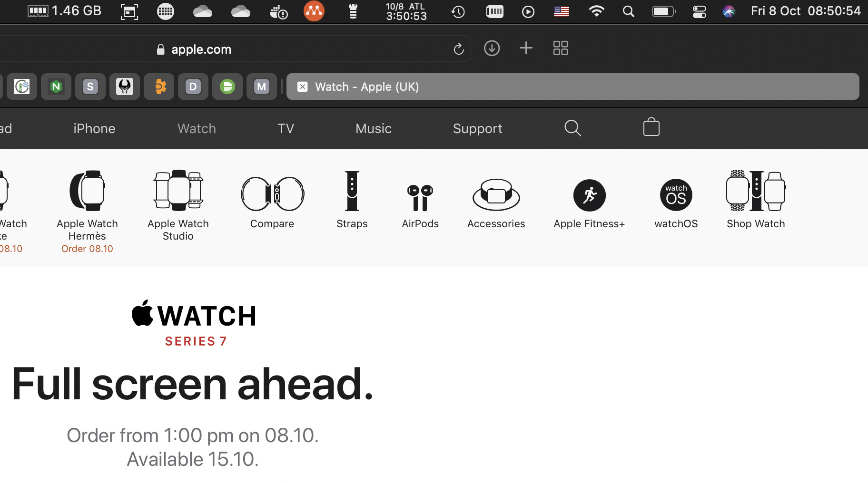Switch to pinned tab with bird emblem icon

(125, 87)
